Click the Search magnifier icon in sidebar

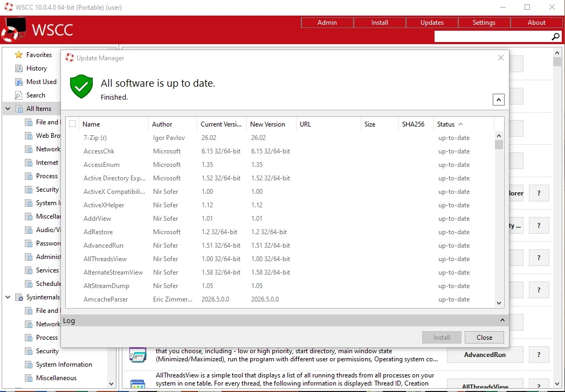click(18, 95)
